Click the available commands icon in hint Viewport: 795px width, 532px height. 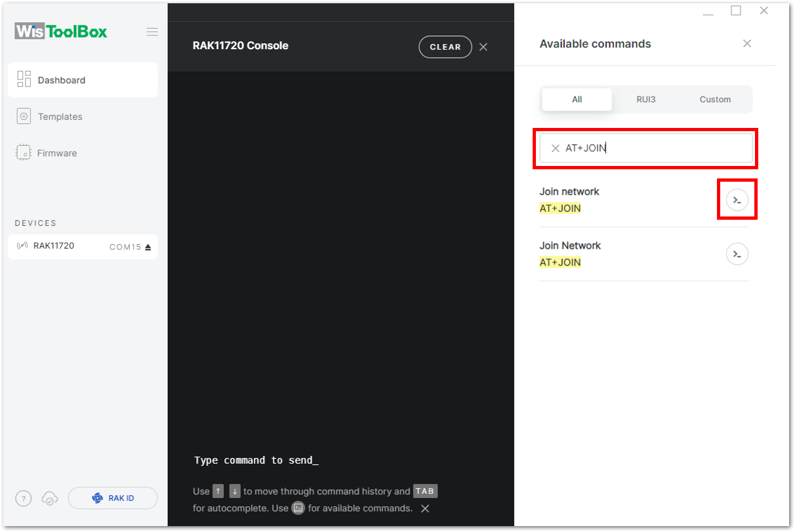298,508
